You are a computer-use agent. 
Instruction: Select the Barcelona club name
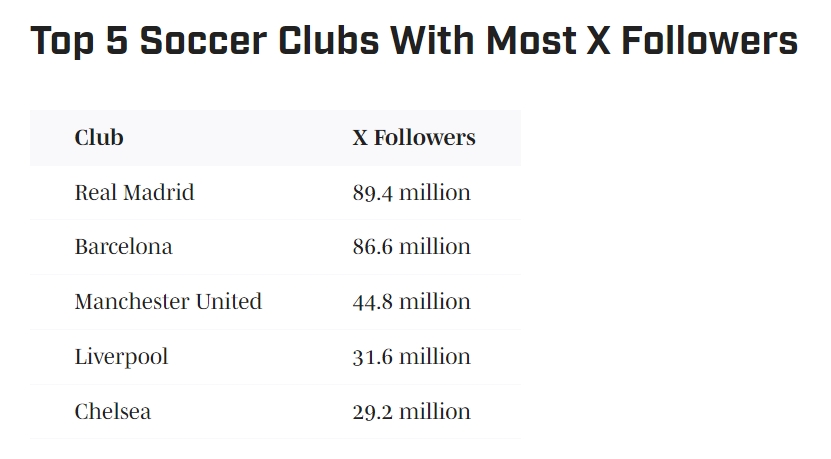coord(123,247)
